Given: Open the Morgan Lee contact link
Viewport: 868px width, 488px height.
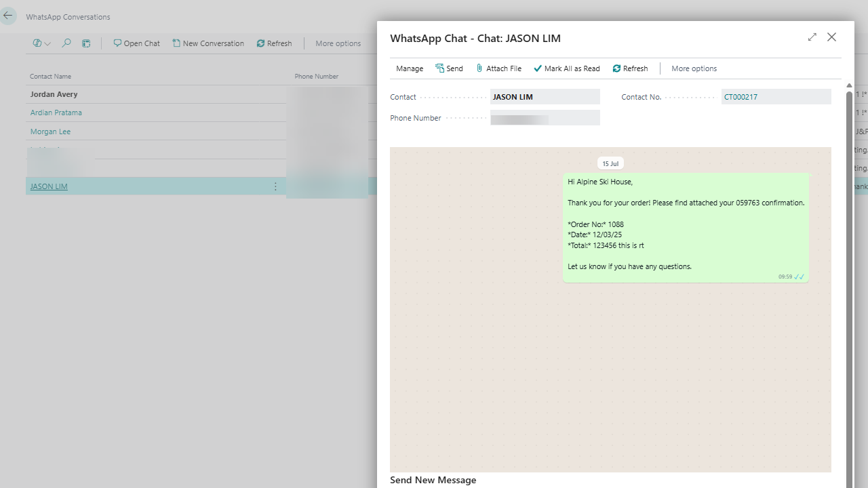Looking at the screenshot, I should 50,131.
